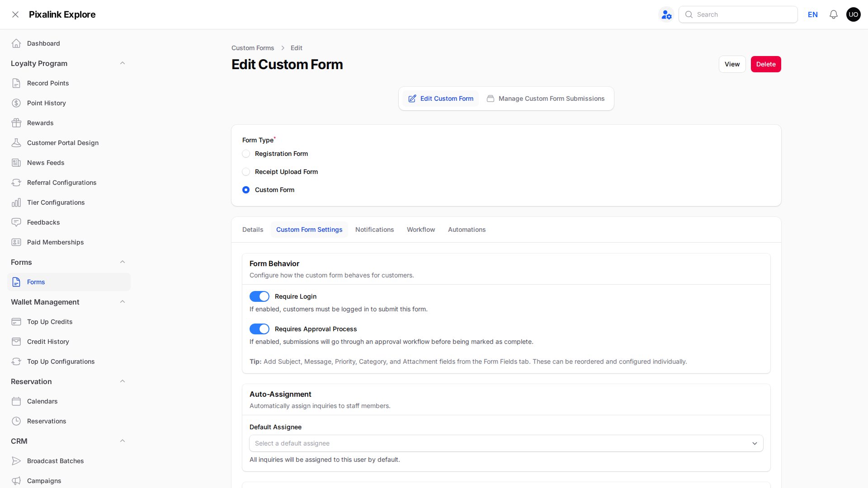Open the UO user avatar menu

click(854, 14)
